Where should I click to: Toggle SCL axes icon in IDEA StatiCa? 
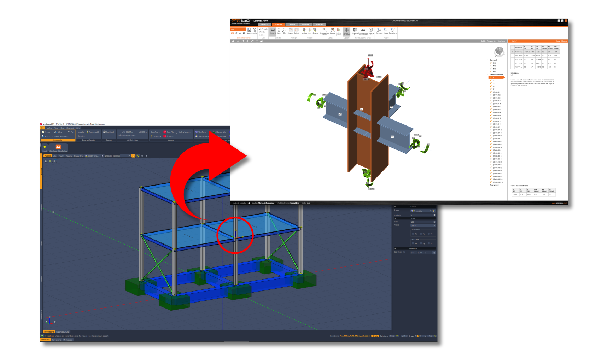[284, 30]
